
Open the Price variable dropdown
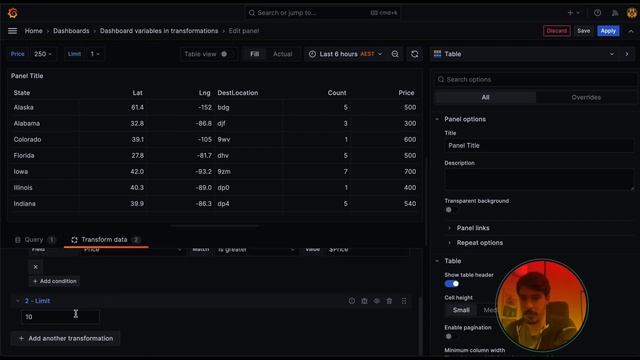pyautogui.click(x=42, y=54)
